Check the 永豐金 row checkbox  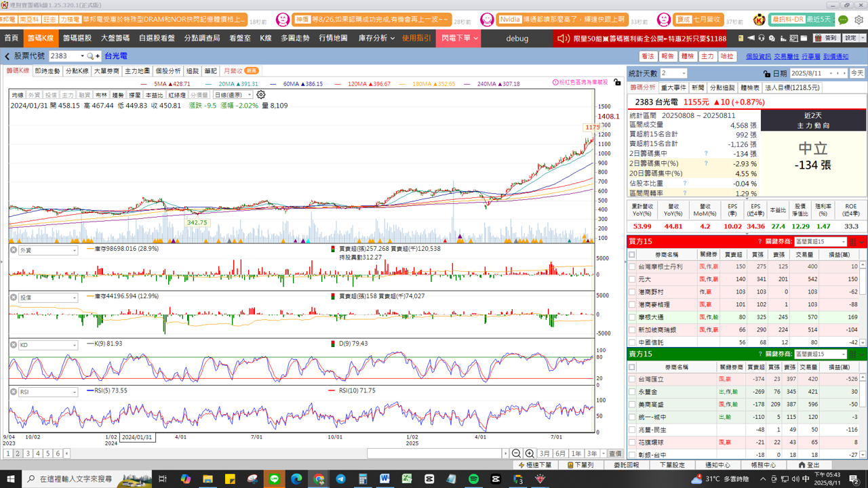632,392
